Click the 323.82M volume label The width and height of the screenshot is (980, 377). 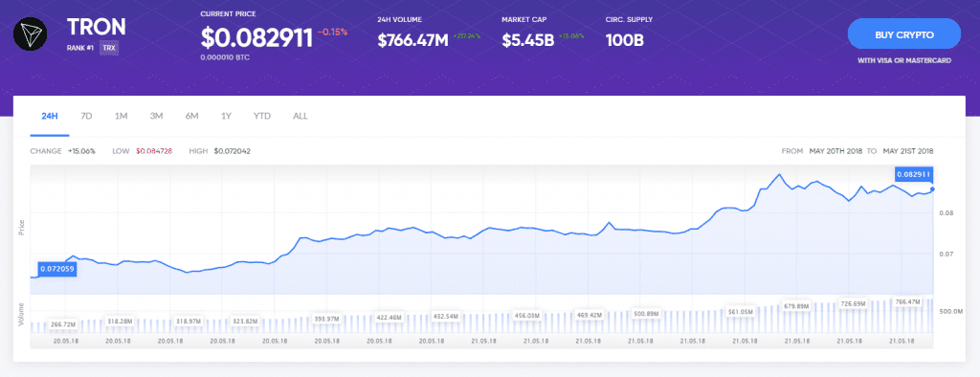[x=246, y=321]
